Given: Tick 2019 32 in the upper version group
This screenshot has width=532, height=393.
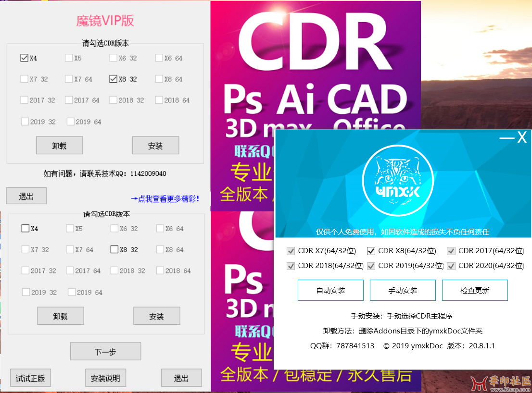Looking at the screenshot, I should pyautogui.click(x=25, y=122).
